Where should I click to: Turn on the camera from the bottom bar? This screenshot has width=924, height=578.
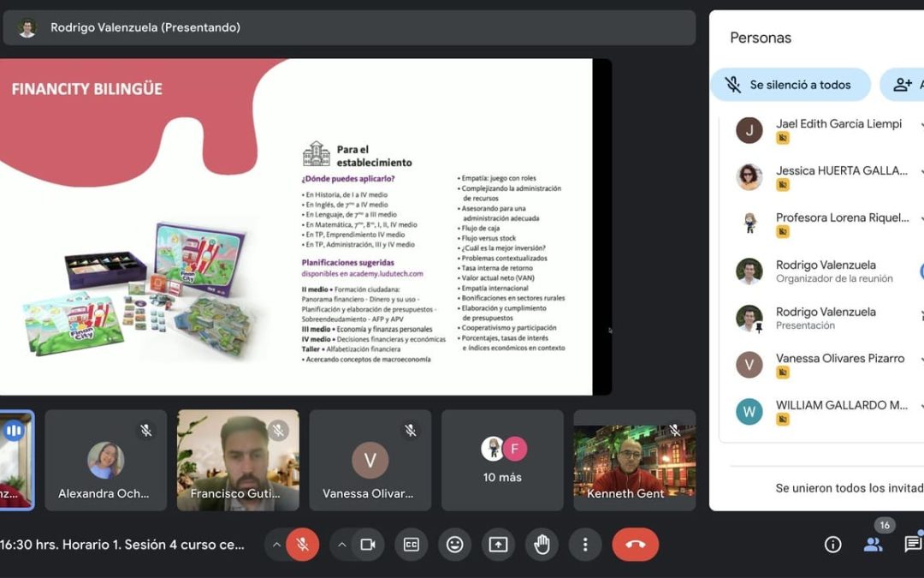pos(368,545)
